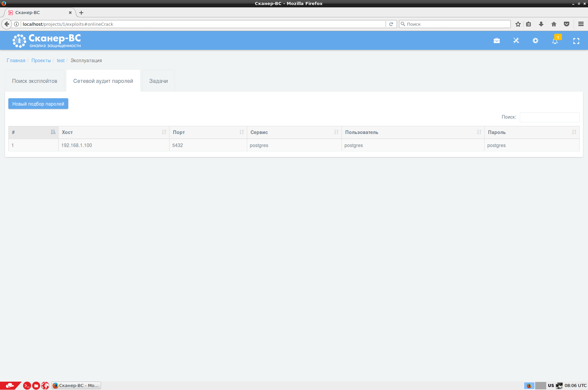This screenshot has width=588, height=390.
Task: Reload the page with refresh icon
Action: pyautogui.click(x=391, y=24)
